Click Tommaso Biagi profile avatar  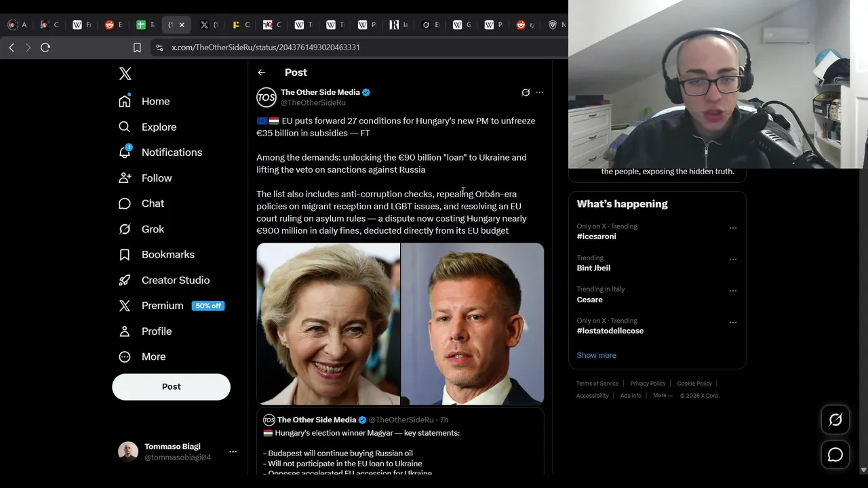pyautogui.click(x=128, y=451)
